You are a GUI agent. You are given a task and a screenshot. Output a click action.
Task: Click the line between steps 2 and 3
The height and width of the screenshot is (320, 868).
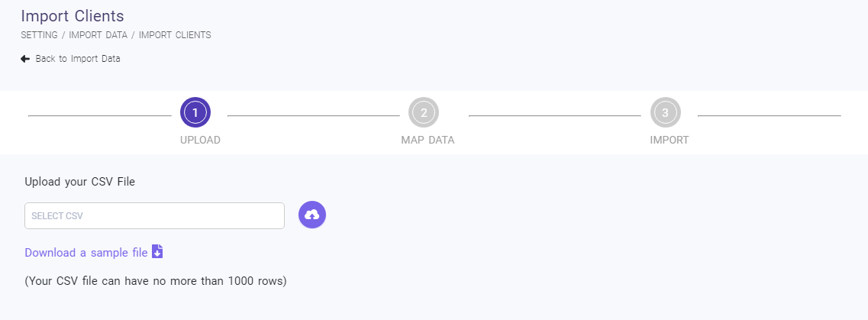pos(554,116)
